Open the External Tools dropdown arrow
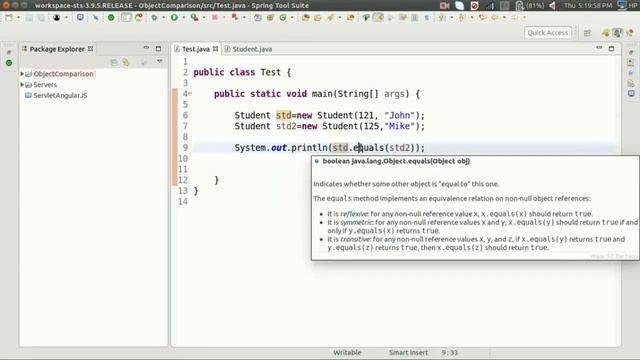The height and width of the screenshot is (360, 640). (x=204, y=18)
